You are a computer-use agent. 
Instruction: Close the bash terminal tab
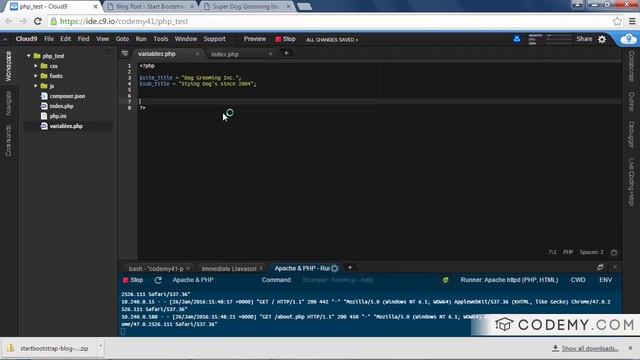pyautogui.click(x=188, y=269)
